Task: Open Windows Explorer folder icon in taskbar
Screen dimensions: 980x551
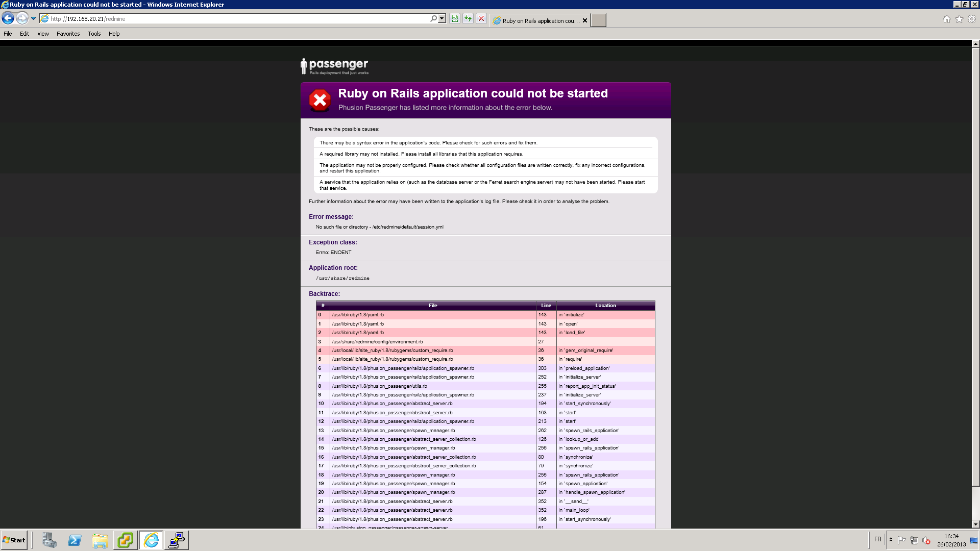Action: click(x=100, y=540)
